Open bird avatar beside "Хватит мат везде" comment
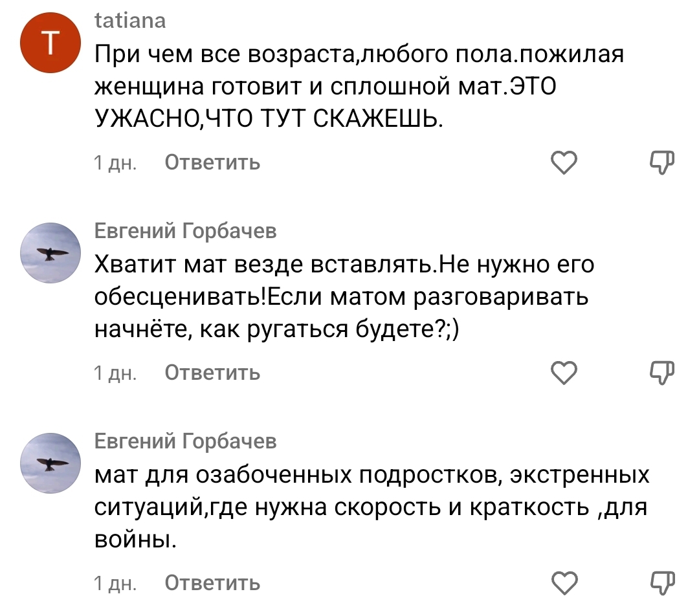The image size is (699, 616). pos(50,253)
